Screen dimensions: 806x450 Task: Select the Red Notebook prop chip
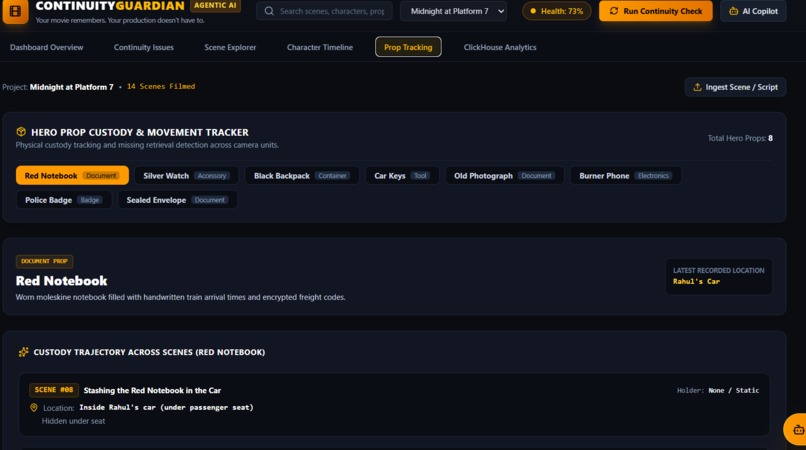72,175
